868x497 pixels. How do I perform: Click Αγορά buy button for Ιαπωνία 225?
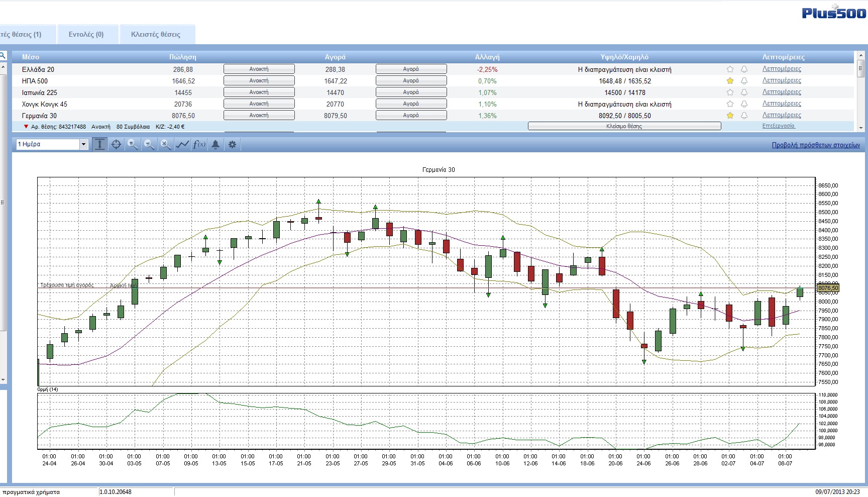[x=411, y=92]
